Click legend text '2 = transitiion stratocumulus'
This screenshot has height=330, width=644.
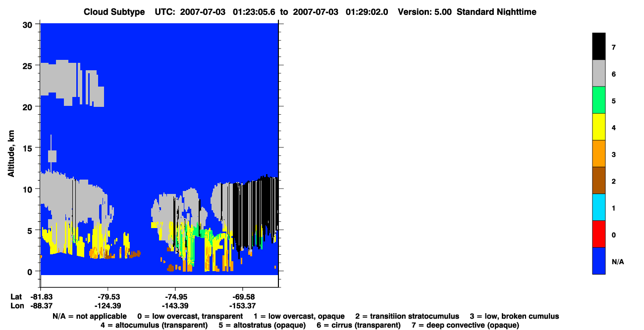407,316
